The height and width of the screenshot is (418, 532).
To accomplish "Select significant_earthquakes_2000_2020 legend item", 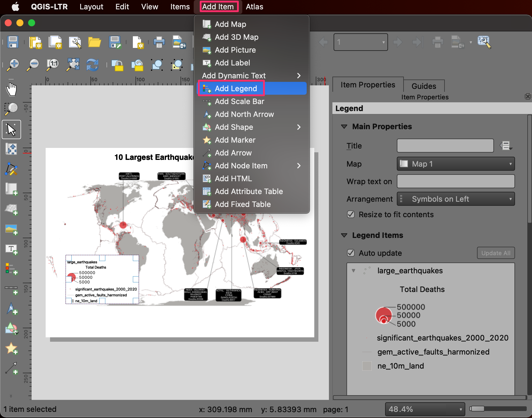I will point(442,338).
